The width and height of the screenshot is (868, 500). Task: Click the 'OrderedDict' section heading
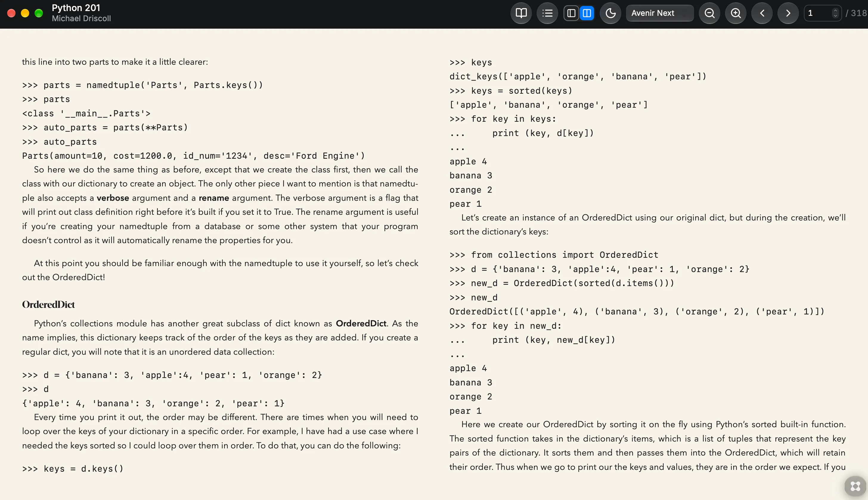pyautogui.click(x=48, y=305)
